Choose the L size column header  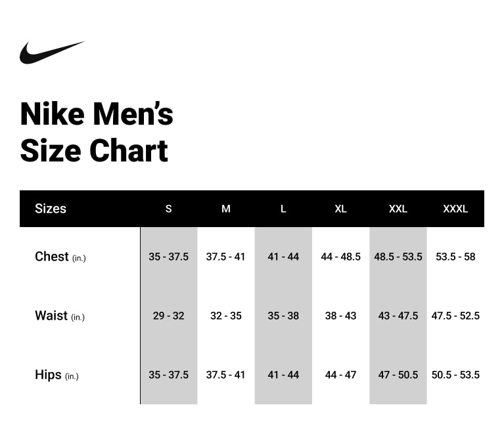pos(283,209)
